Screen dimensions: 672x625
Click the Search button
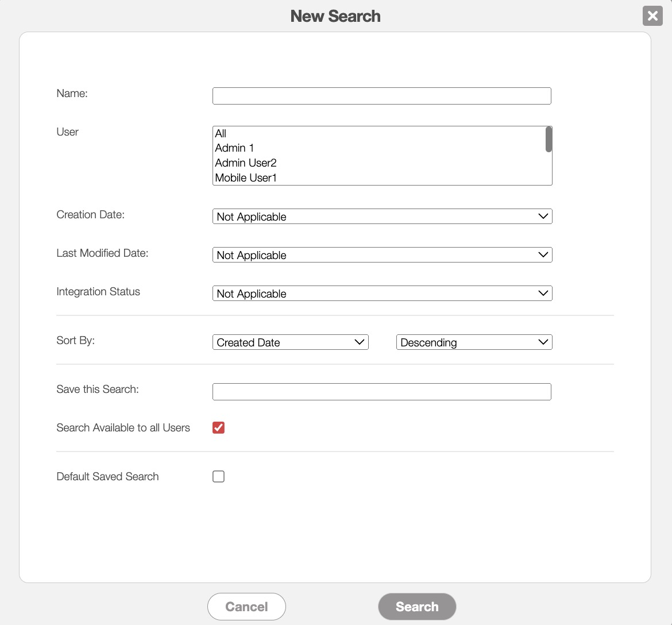point(417,607)
